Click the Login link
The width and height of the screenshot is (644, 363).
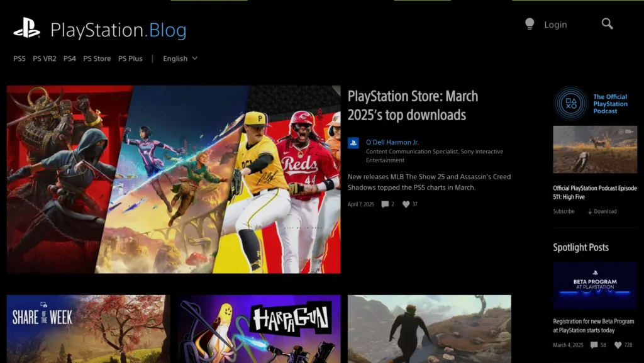click(555, 25)
